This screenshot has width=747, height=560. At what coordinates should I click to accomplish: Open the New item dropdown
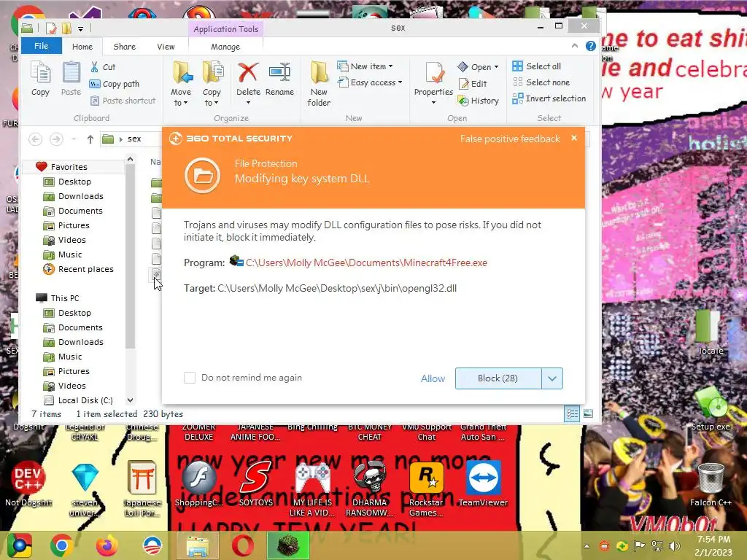pos(365,66)
